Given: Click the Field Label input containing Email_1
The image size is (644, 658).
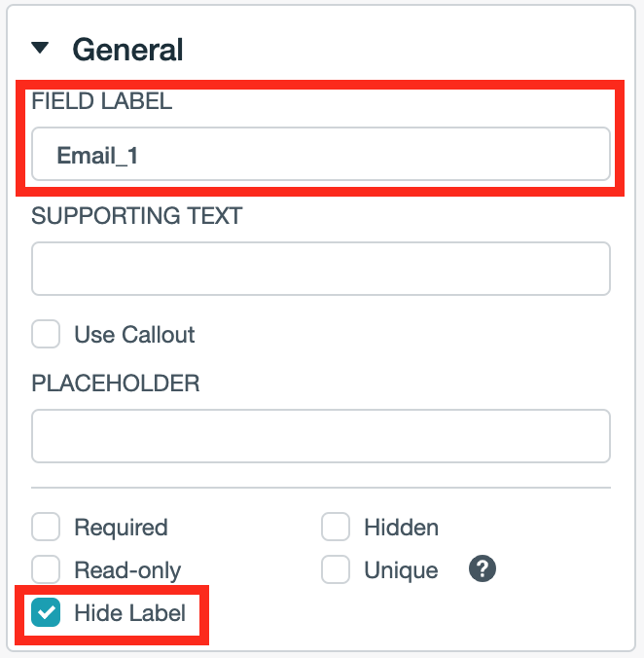Looking at the screenshot, I should (x=321, y=154).
